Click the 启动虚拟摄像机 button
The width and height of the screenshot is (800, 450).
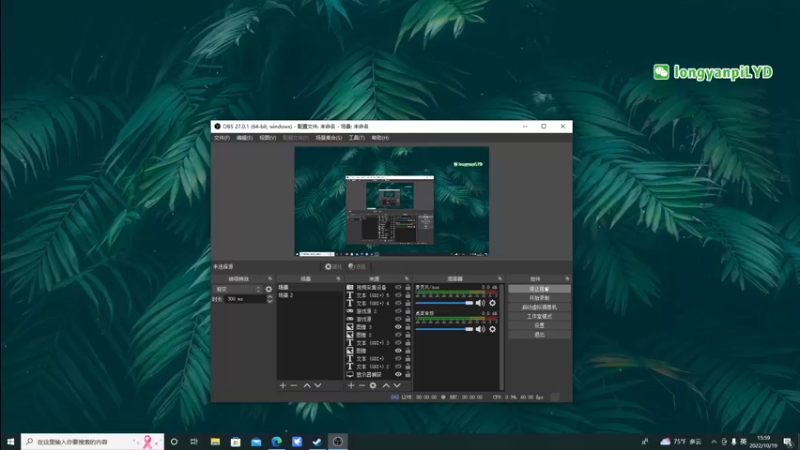click(539, 307)
